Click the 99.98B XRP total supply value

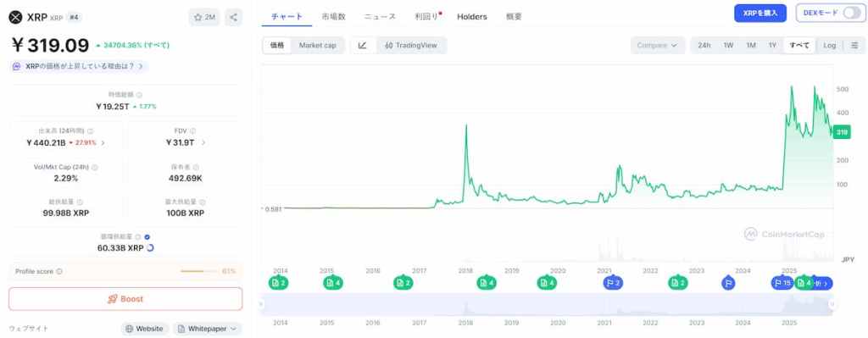tap(66, 213)
